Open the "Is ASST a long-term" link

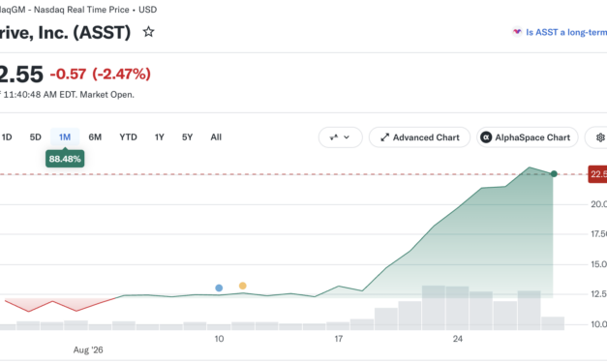click(x=566, y=32)
